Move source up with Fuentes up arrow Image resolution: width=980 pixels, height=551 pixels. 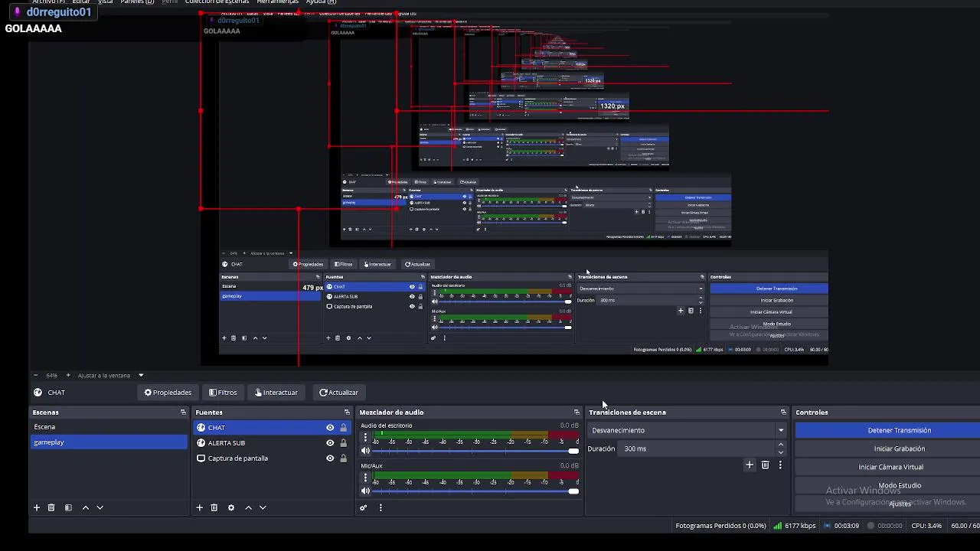point(248,507)
